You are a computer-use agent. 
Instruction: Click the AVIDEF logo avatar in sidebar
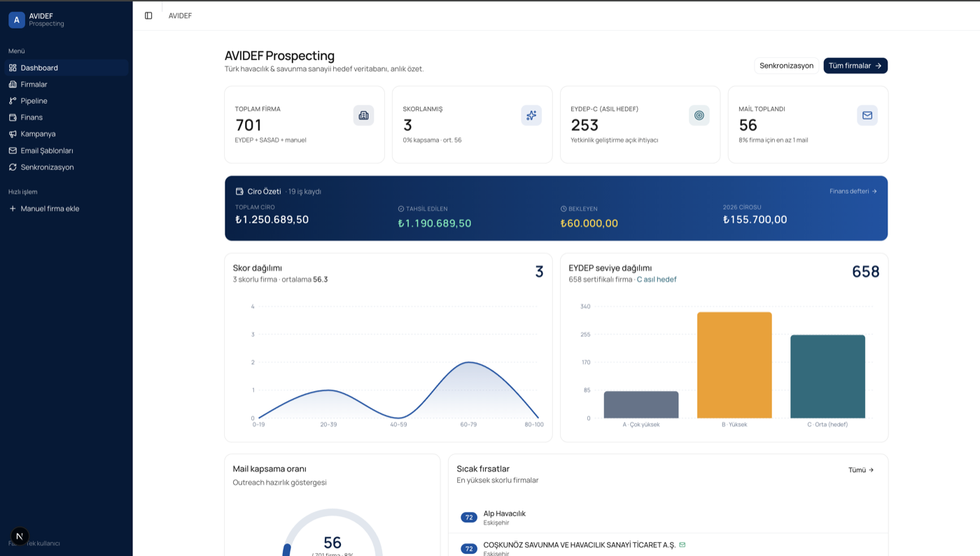(x=17, y=20)
